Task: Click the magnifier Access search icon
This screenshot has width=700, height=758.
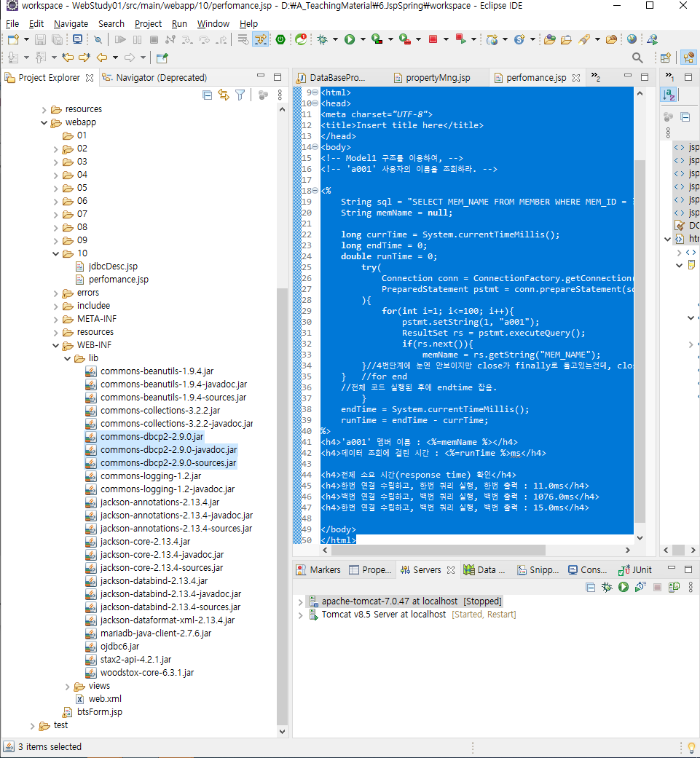Action: pos(637,58)
